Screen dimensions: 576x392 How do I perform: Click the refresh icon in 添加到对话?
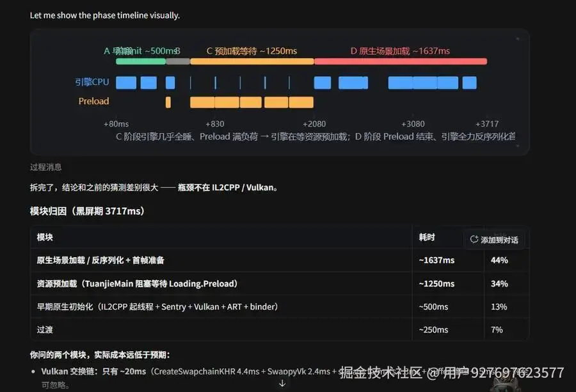[x=474, y=239]
